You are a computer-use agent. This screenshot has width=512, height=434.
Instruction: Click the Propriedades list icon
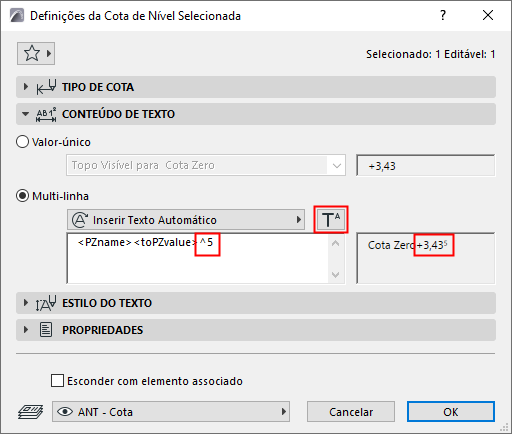pyautogui.click(x=46, y=330)
